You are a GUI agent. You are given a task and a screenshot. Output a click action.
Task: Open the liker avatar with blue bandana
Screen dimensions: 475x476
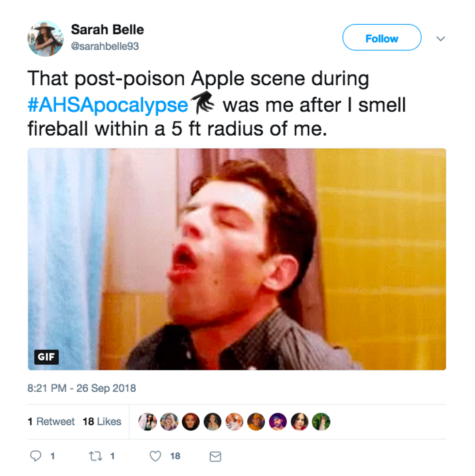tap(278, 422)
